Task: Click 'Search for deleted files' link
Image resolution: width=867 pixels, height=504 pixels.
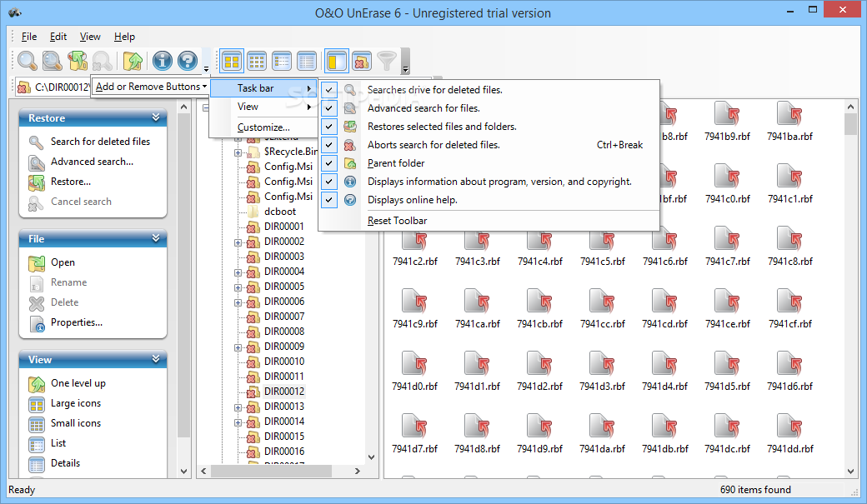Action: click(100, 142)
